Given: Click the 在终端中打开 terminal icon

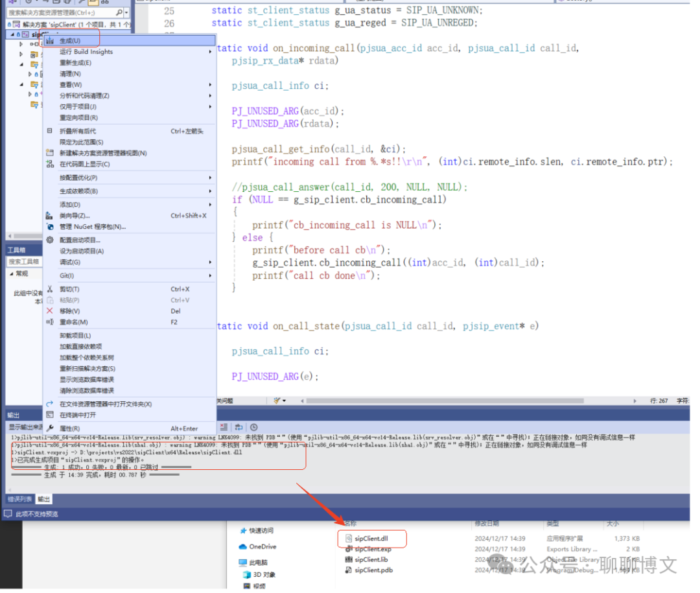Looking at the screenshot, I should [50, 415].
